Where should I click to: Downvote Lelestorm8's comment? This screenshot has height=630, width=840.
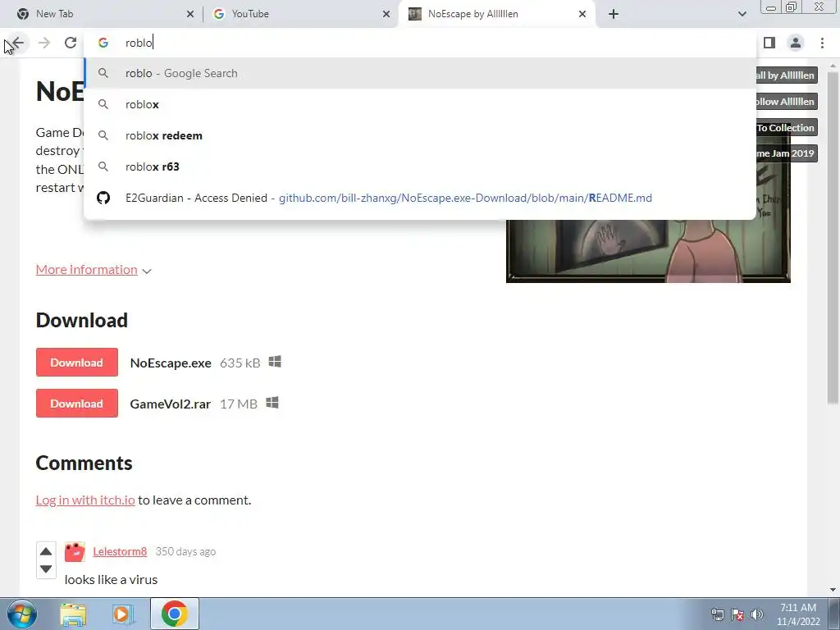click(x=46, y=569)
